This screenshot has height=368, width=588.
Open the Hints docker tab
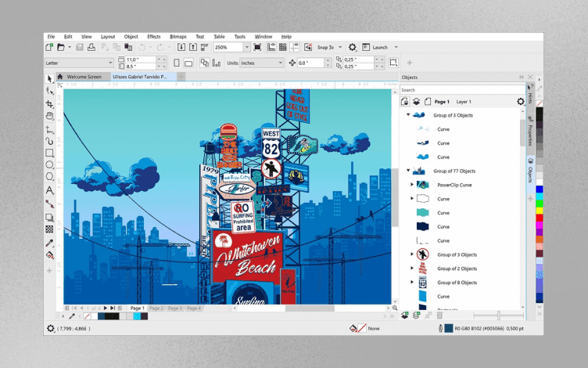point(530,94)
